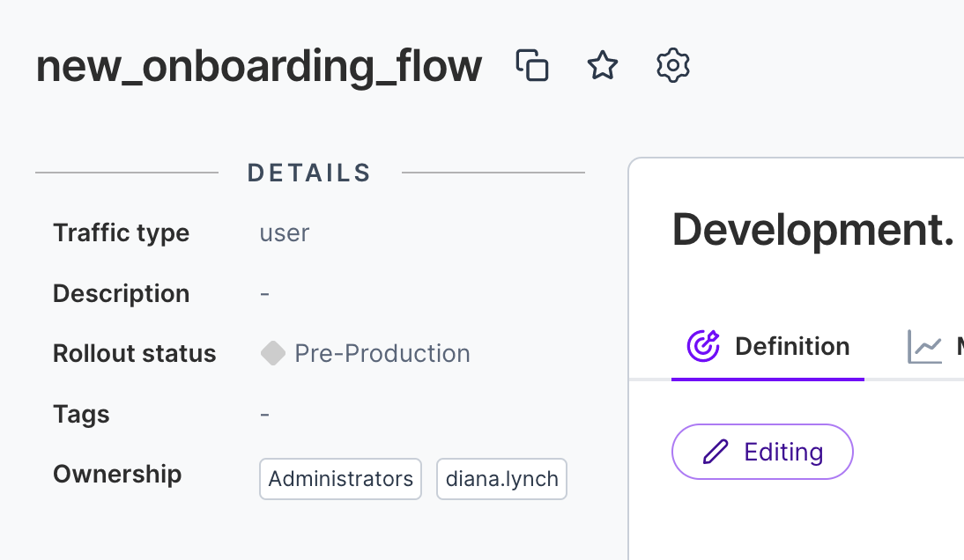Viewport: 964px width, 560px height.
Task: Switch to the Definition tab
Action: [791, 347]
